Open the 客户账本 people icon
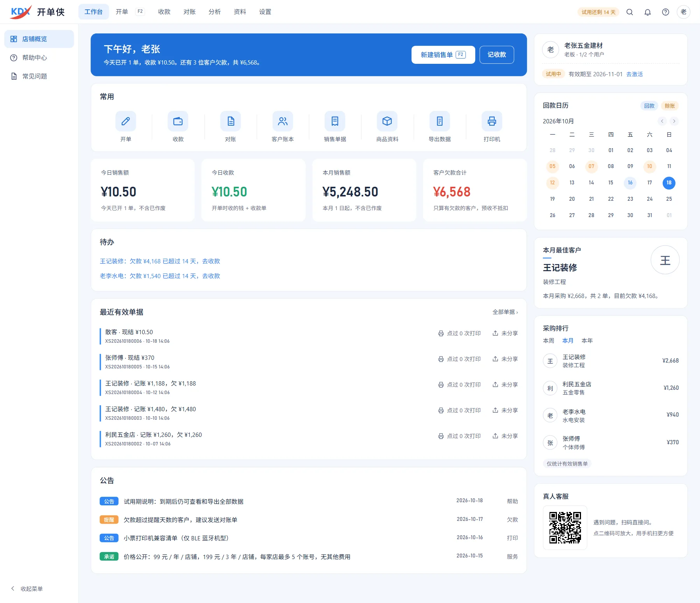The width and height of the screenshot is (700, 603). 283,121
